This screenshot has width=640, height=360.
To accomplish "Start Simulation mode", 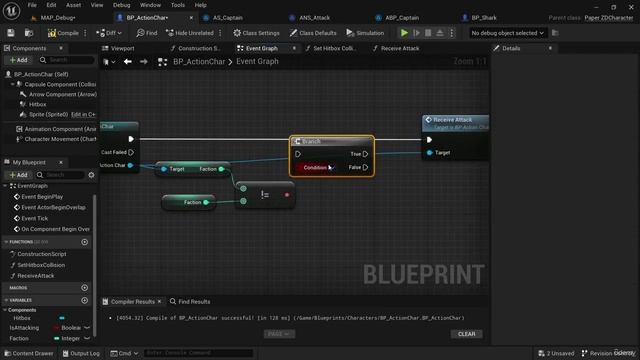I will click(365, 33).
